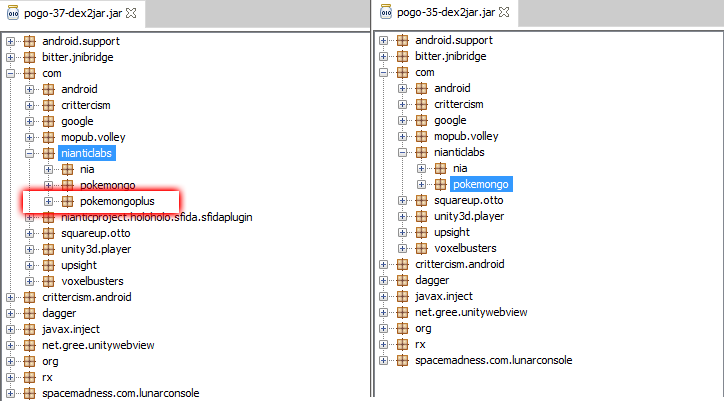724x401 pixels.
Task: Expand bitter.jnibridge in the right tree
Action: (x=384, y=56)
